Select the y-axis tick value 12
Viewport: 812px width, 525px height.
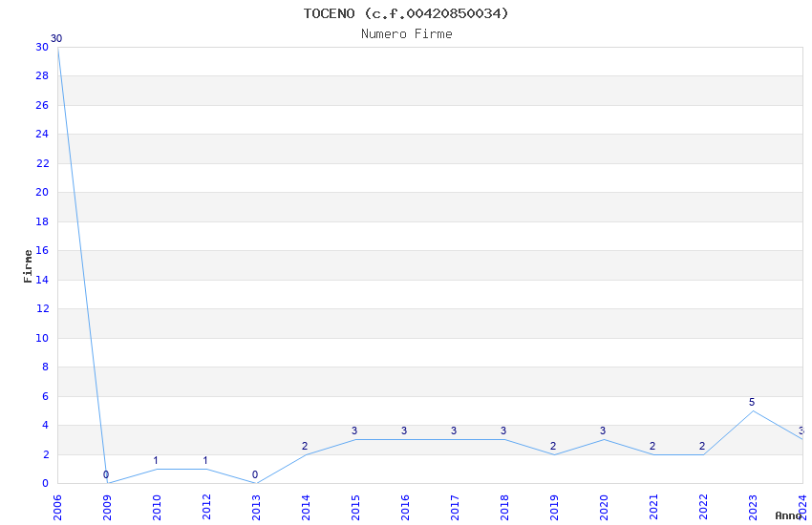tap(42, 308)
